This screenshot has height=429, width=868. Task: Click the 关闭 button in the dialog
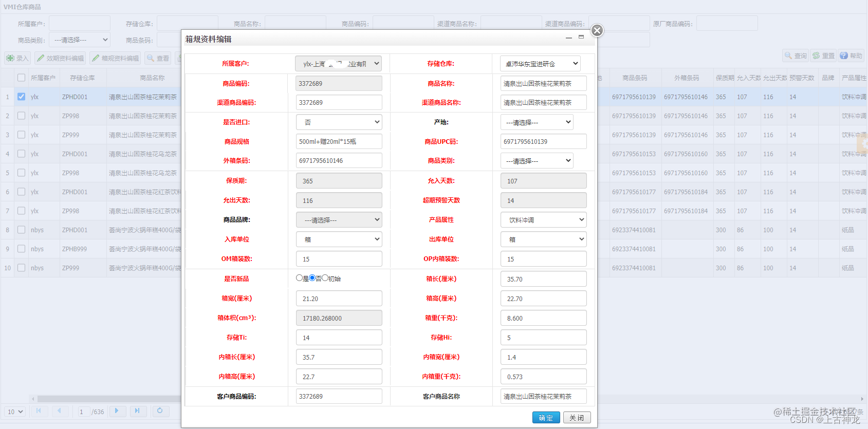pos(577,417)
